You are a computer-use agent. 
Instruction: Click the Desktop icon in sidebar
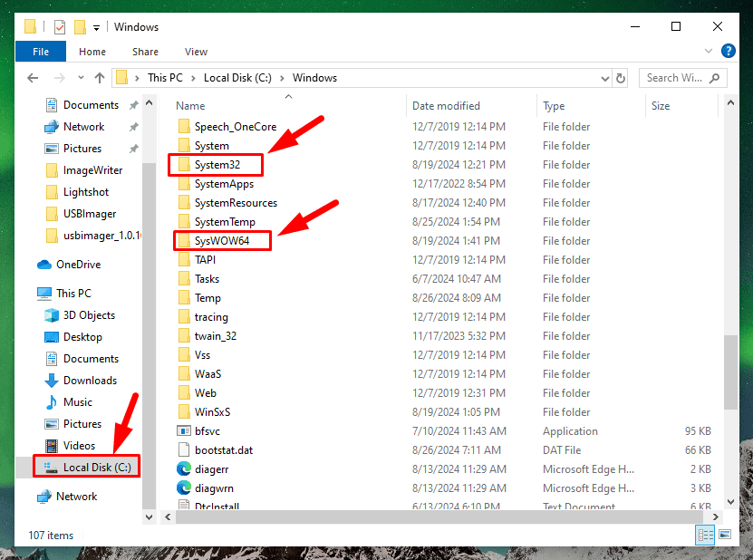coord(52,337)
